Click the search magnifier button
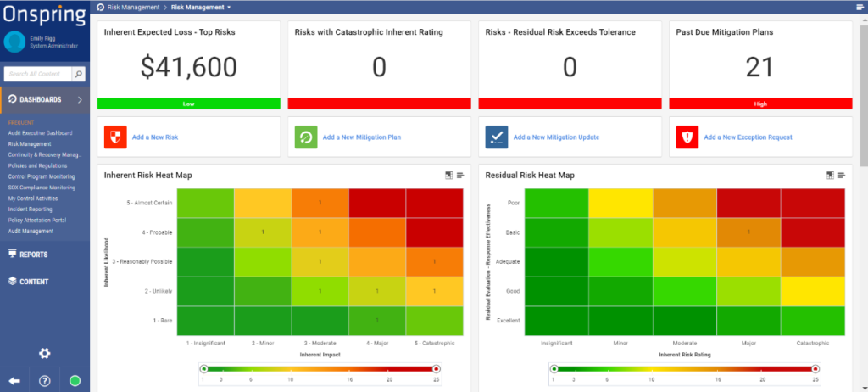 78,75
